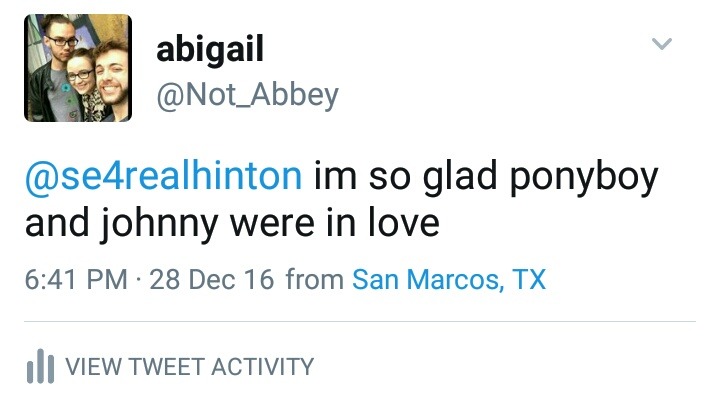Viewport: 720px width, 405px height.
Task: Click the 6:41 PM timestamp
Action: tap(77, 278)
